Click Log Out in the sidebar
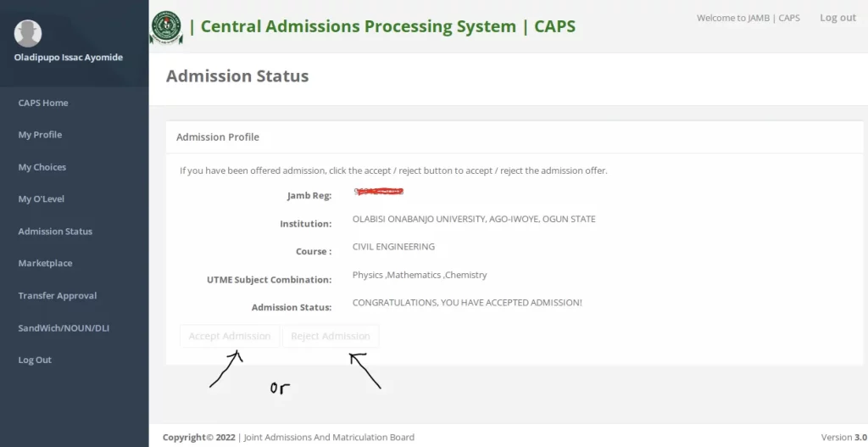 35,360
